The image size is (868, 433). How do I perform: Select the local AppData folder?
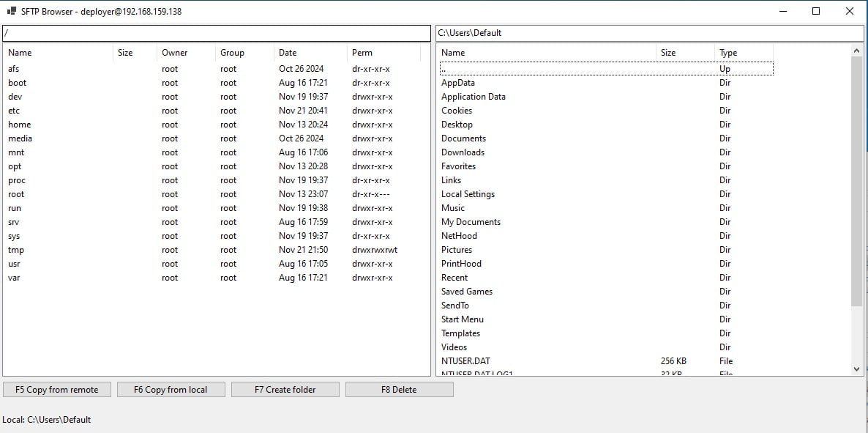tap(458, 83)
